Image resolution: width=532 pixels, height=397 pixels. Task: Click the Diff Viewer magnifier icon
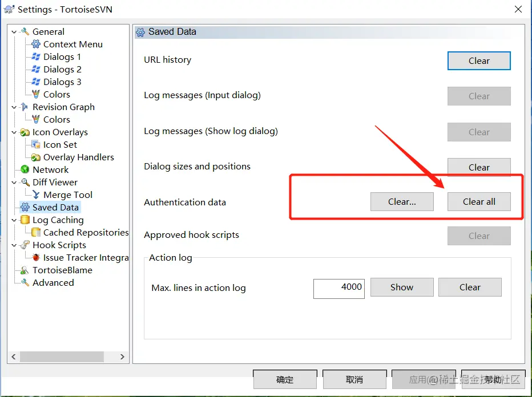(x=25, y=182)
